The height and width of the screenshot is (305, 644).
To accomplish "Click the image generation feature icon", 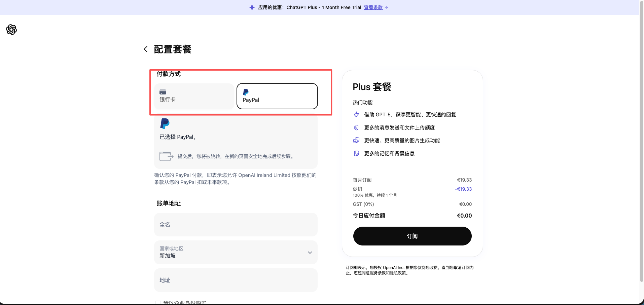I will coord(356,140).
